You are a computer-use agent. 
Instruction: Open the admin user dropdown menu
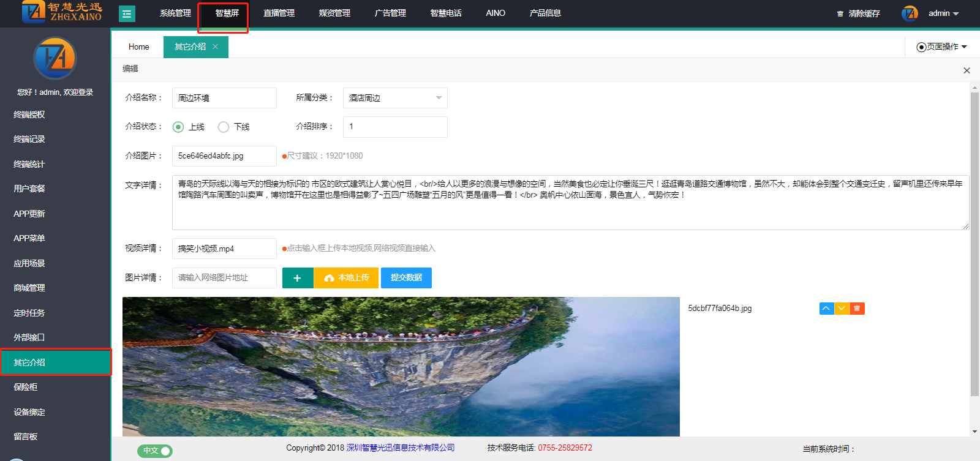[943, 13]
